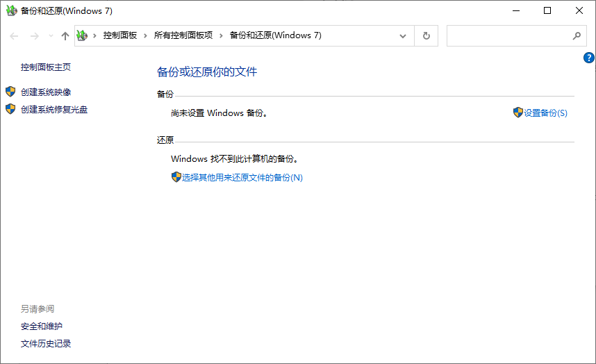Image resolution: width=596 pixels, height=364 pixels.
Task: Open the recent locations dropdown arrow
Action: click(x=51, y=36)
